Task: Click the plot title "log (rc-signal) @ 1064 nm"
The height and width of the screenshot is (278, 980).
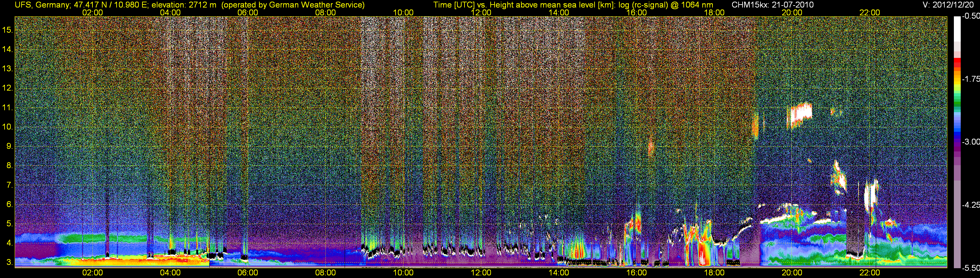Action: pos(666,5)
